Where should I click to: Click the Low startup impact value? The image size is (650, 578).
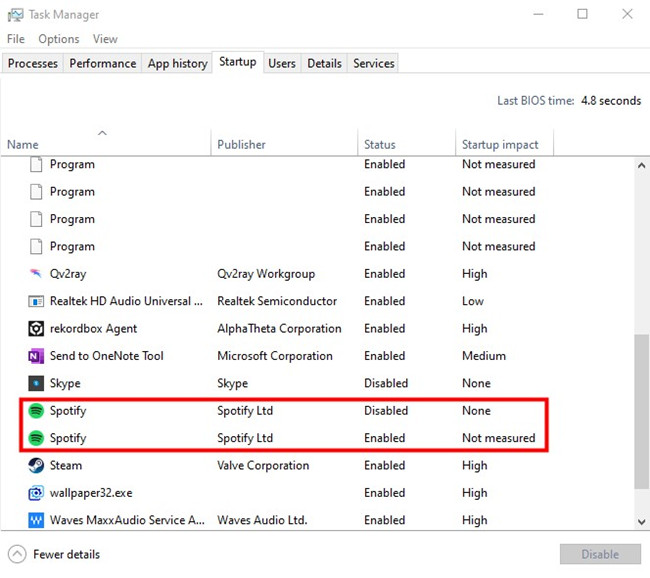(473, 301)
